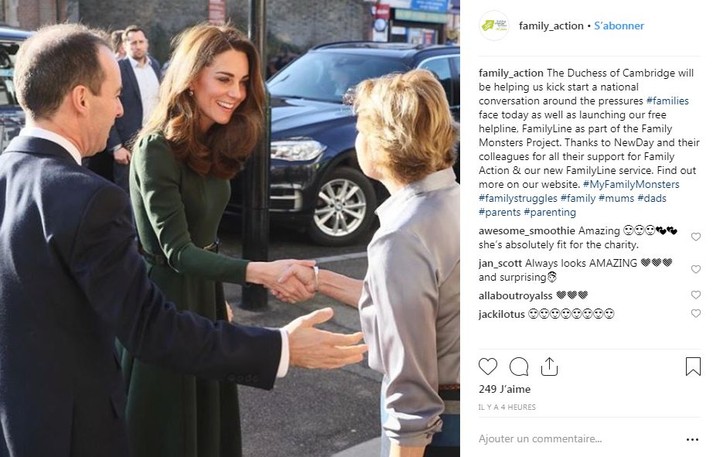
Task: View awesome_smoothie's profile
Action: [x=527, y=231]
